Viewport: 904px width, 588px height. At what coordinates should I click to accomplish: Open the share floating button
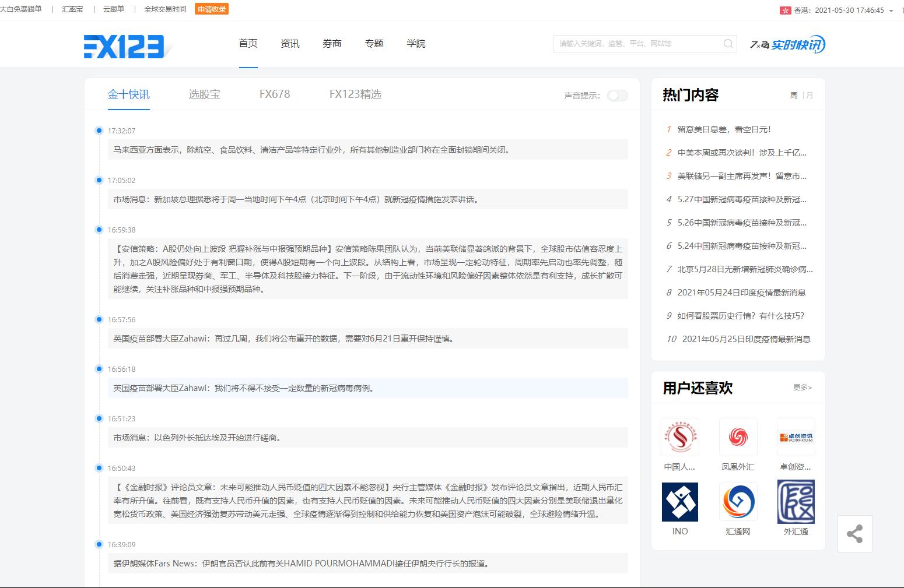pyautogui.click(x=854, y=534)
